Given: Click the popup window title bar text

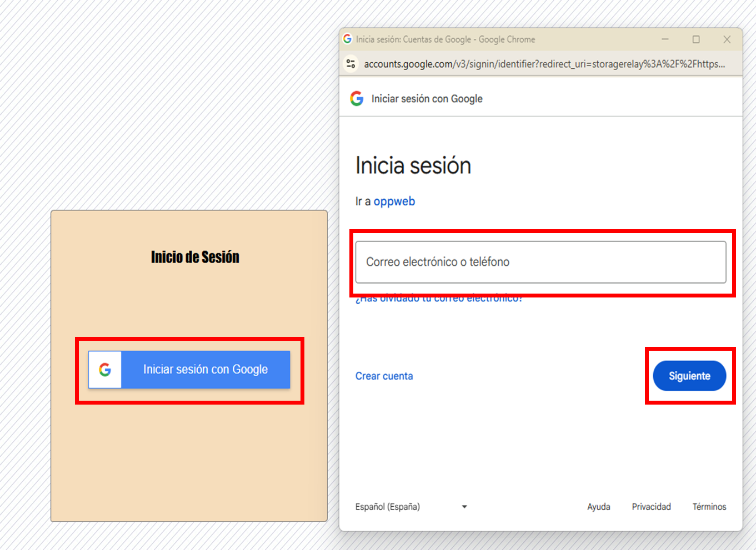Looking at the screenshot, I should [x=445, y=39].
